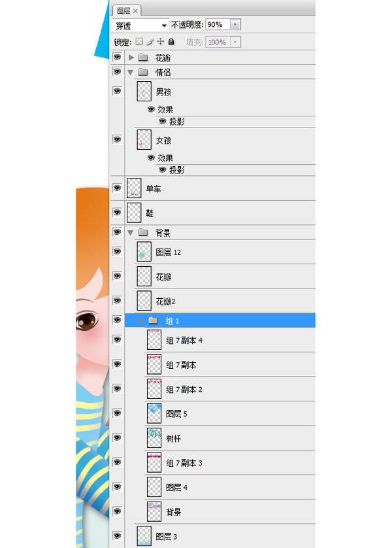The image size is (392, 548).
Task: Click the 组 1 folder icon
Action: tap(154, 320)
